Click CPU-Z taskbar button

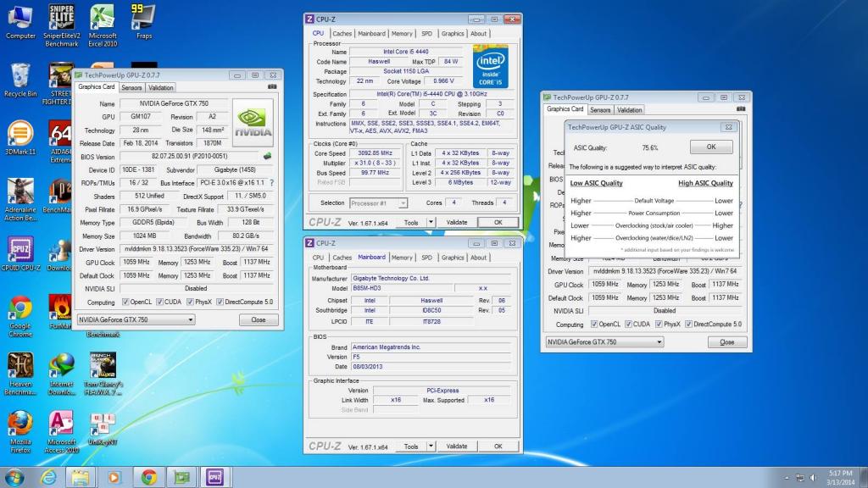[x=214, y=477]
